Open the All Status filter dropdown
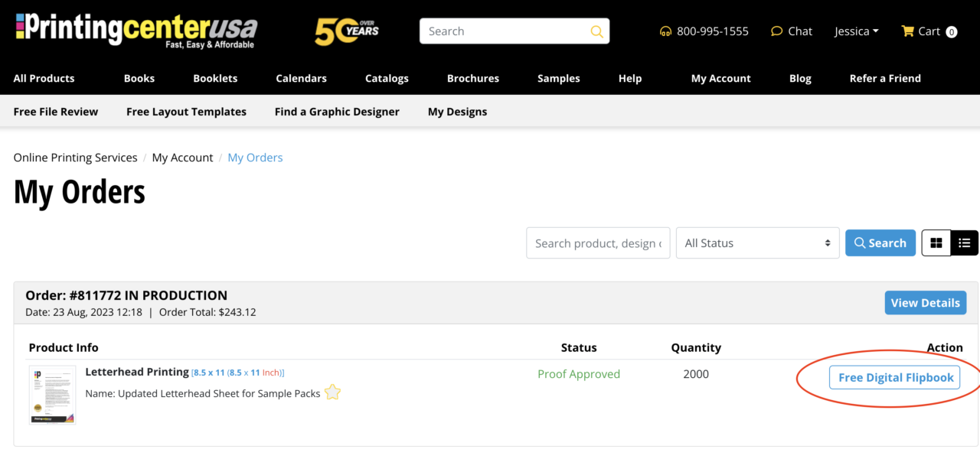 coord(757,243)
